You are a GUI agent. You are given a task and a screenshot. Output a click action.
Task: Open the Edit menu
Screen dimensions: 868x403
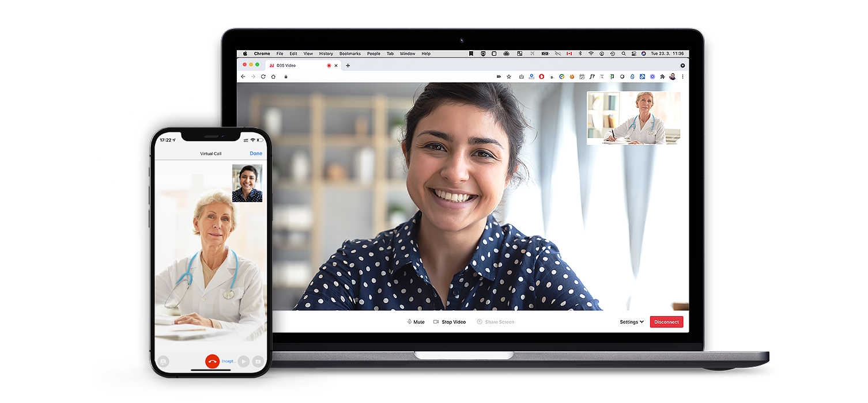tap(293, 54)
